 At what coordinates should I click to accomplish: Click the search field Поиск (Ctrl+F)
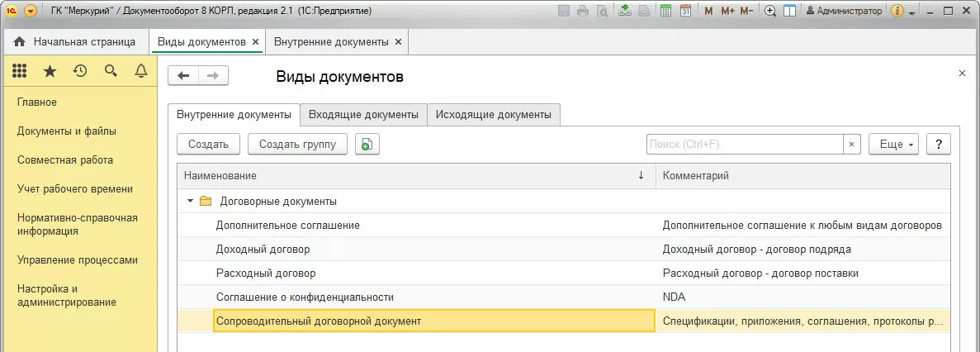pyautogui.click(x=744, y=145)
